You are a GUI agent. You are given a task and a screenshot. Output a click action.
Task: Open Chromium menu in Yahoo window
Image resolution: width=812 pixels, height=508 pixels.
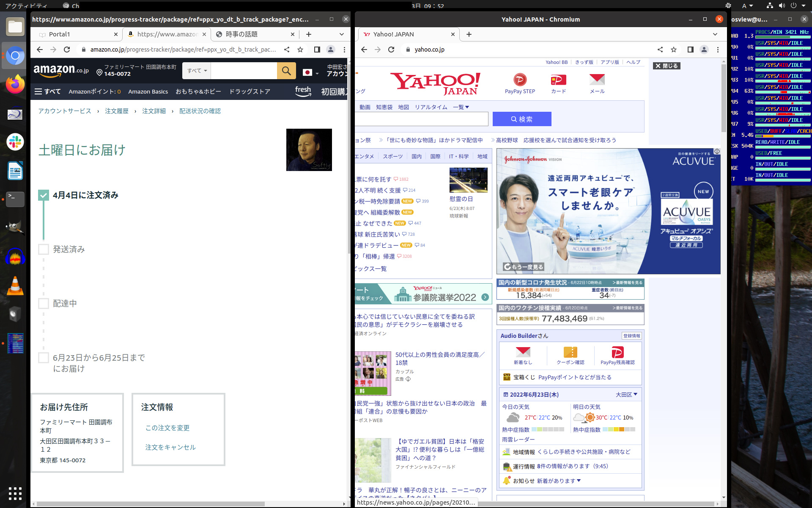pos(718,50)
